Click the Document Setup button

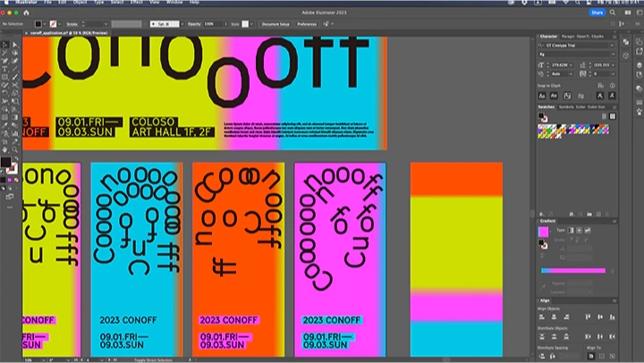click(275, 23)
